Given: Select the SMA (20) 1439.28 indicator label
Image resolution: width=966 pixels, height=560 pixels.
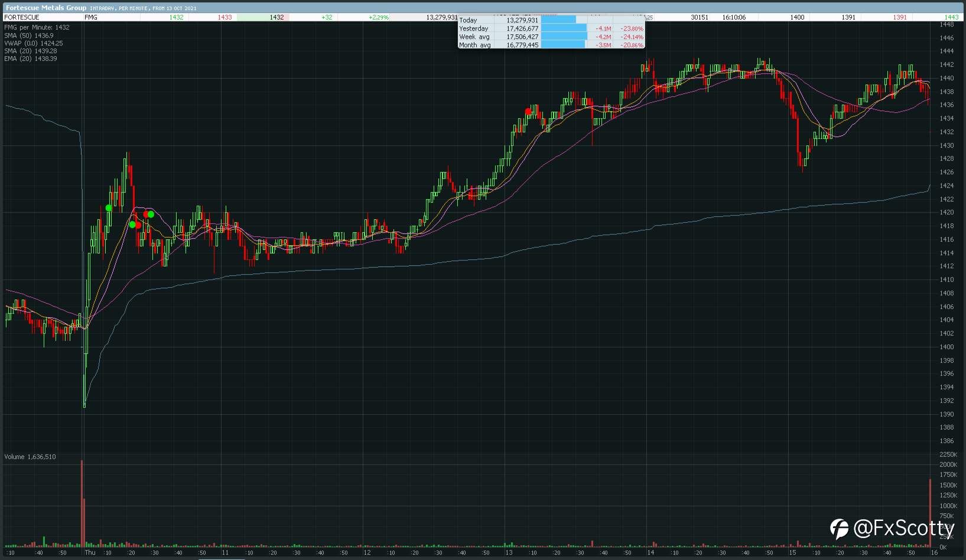Looking at the screenshot, I should point(31,51).
